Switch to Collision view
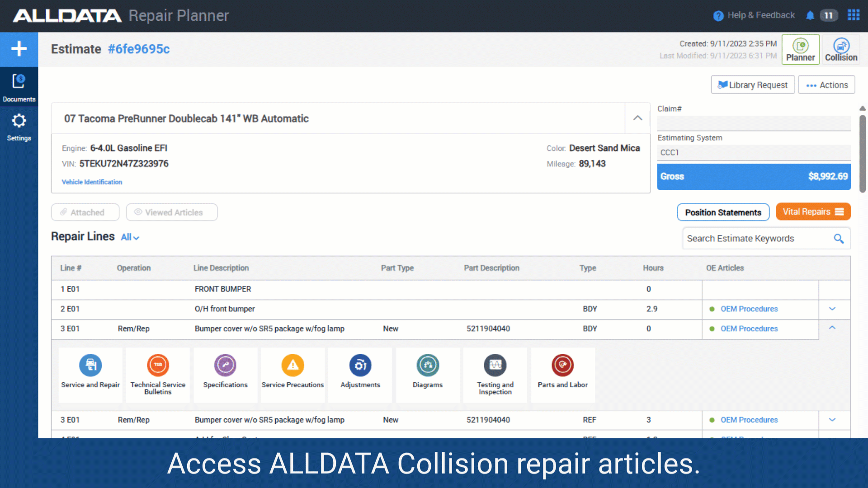Screen dimensions: 868x488 tap(841, 50)
